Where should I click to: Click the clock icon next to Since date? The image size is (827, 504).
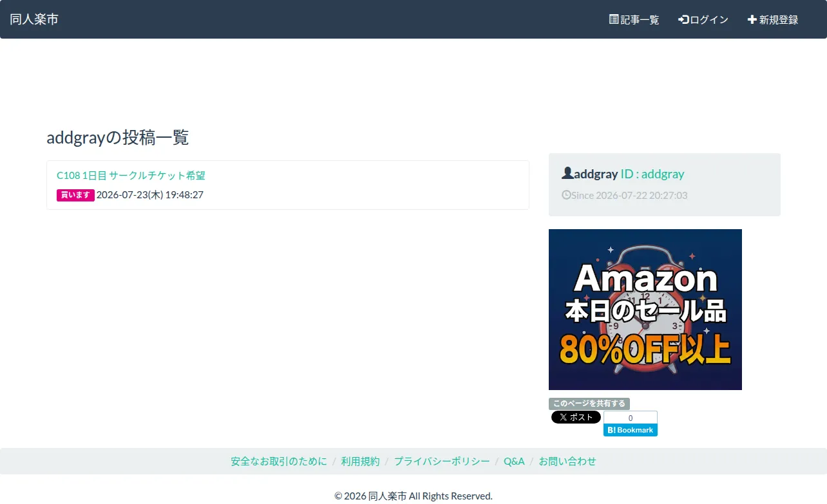[566, 194]
